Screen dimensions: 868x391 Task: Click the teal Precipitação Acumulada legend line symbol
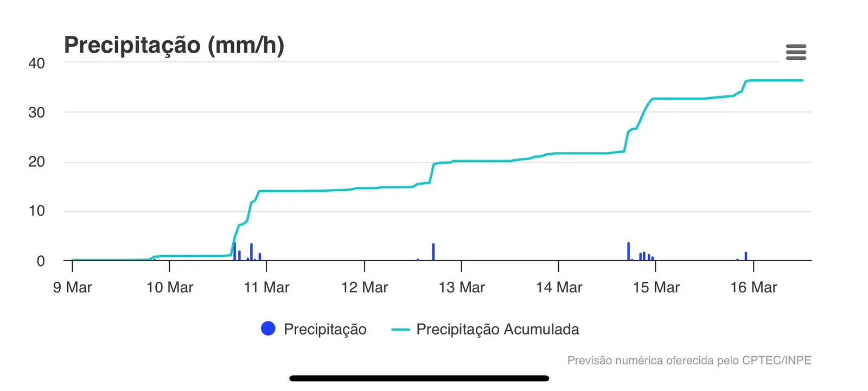(400, 329)
